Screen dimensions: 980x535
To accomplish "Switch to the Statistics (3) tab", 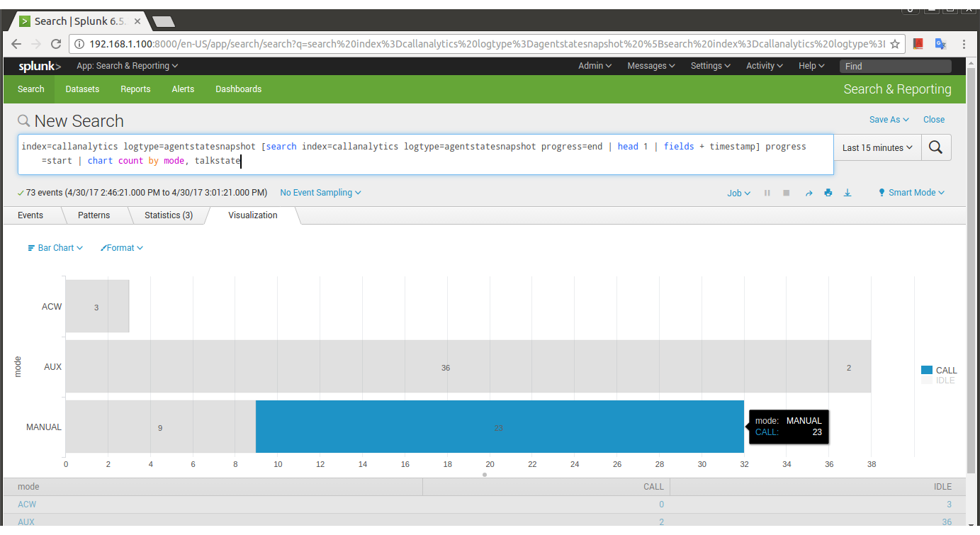I will [x=168, y=215].
